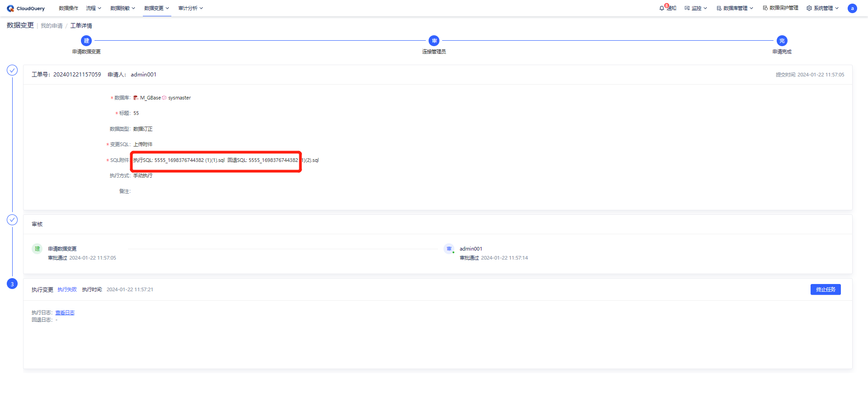Open the 数据操作 menu item
The width and height of the screenshot is (868, 412).
tap(68, 8)
